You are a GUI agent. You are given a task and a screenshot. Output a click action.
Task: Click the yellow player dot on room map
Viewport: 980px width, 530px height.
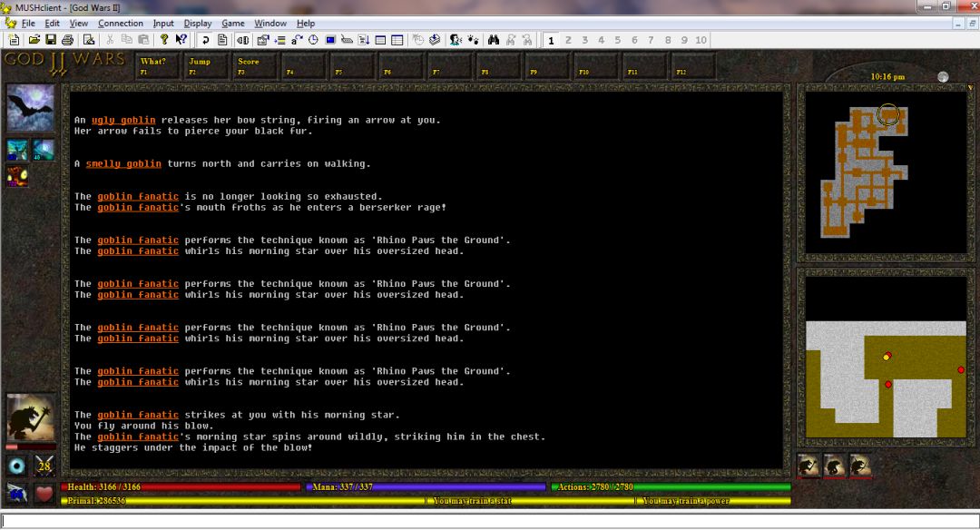tap(886, 357)
